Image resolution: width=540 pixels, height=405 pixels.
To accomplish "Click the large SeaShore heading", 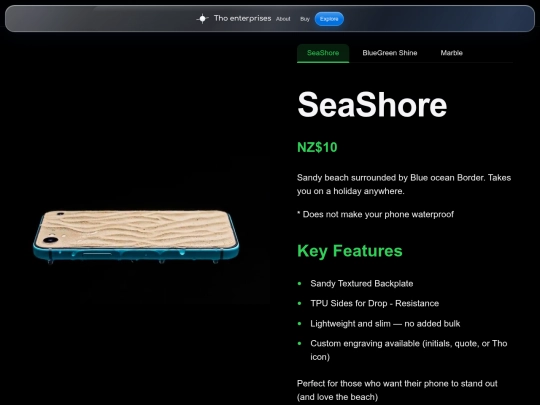I will click(x=372, y=105).
